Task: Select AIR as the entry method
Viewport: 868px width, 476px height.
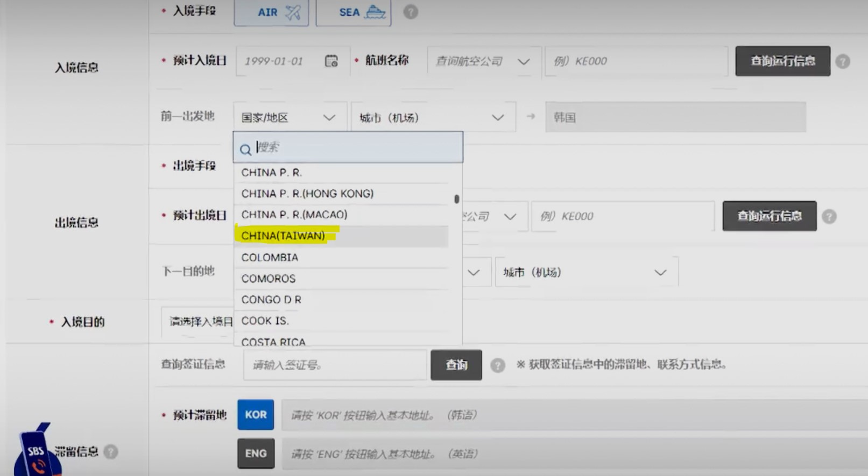Action: pyautogui.click(x=271, y=12)
